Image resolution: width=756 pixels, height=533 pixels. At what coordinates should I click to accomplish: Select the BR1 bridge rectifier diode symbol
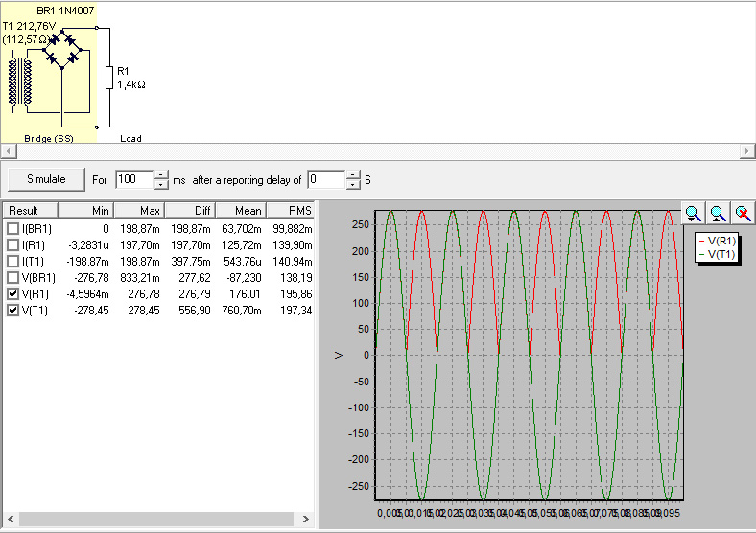(62, 48)
